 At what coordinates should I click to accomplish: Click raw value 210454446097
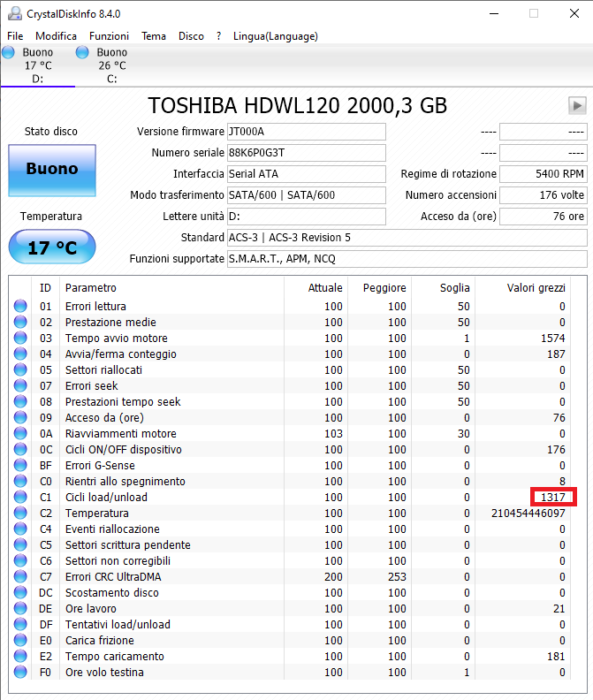tap(528, 513)
